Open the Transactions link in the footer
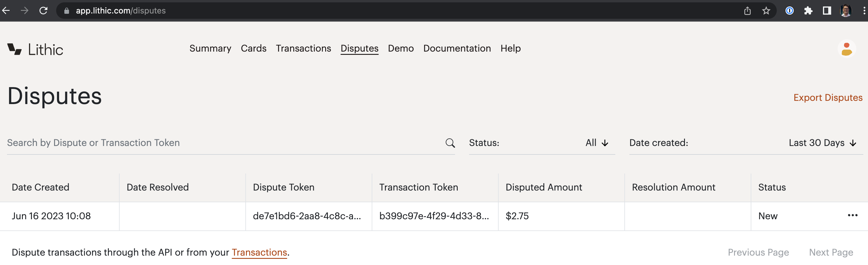868x265 pixels. [259, 252]
